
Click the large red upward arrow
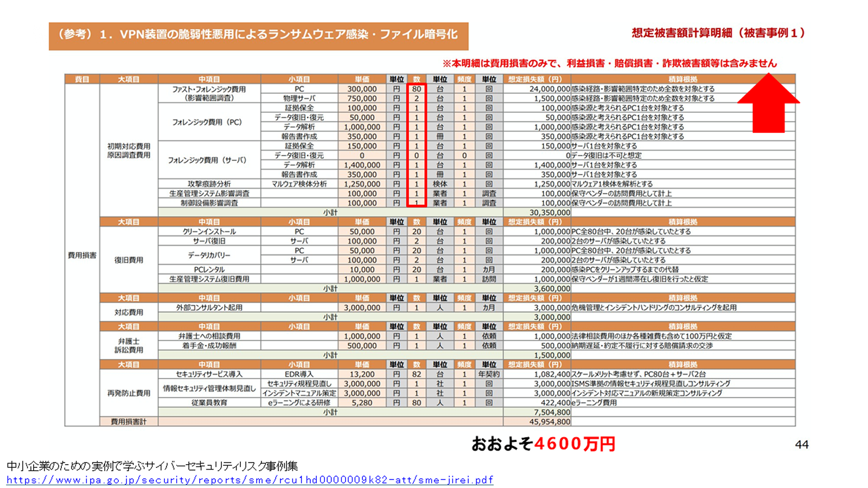pyautogui.click(x=768, y=103)
